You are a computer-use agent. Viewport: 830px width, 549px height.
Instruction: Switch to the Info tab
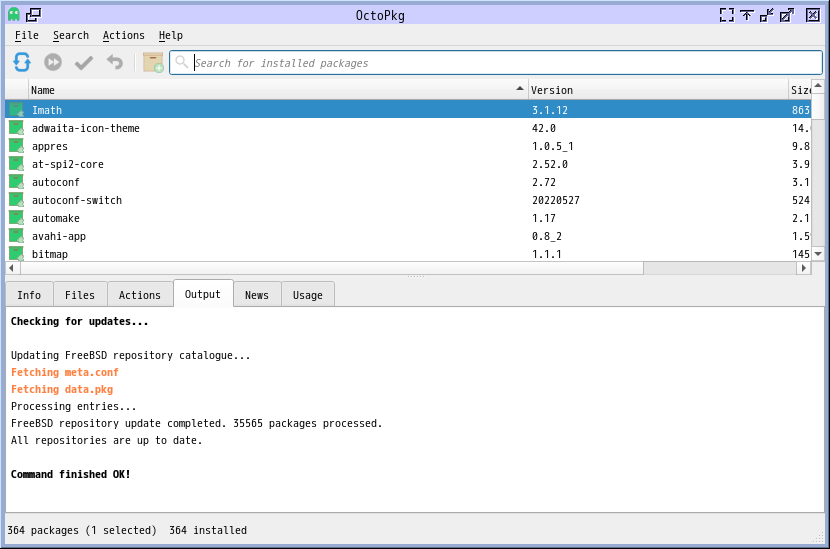click(x=29, y=295)
